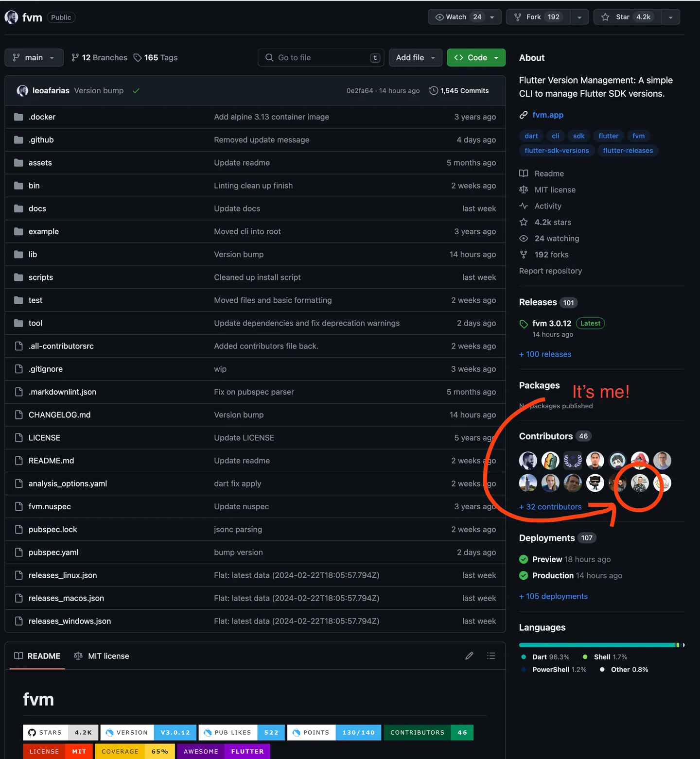The width and height of the screenshot is (700, 759).
Task: Select the flutter-sdk-versions topic tag
Action: point(557,151)
